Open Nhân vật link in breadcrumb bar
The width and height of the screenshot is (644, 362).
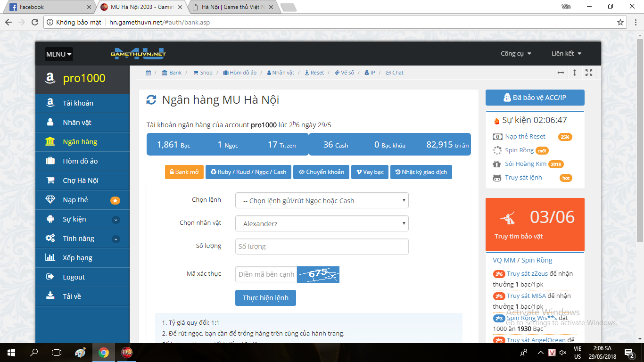281,73
